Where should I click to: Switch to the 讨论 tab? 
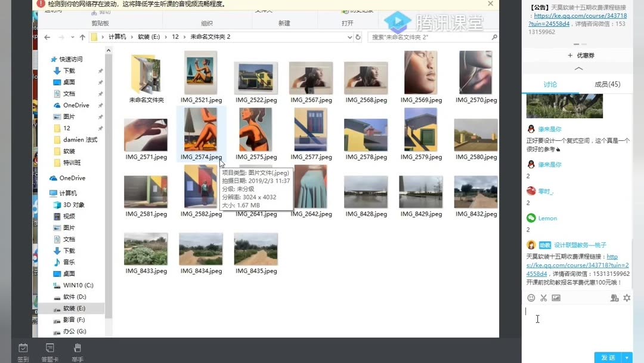coord(550,84)
